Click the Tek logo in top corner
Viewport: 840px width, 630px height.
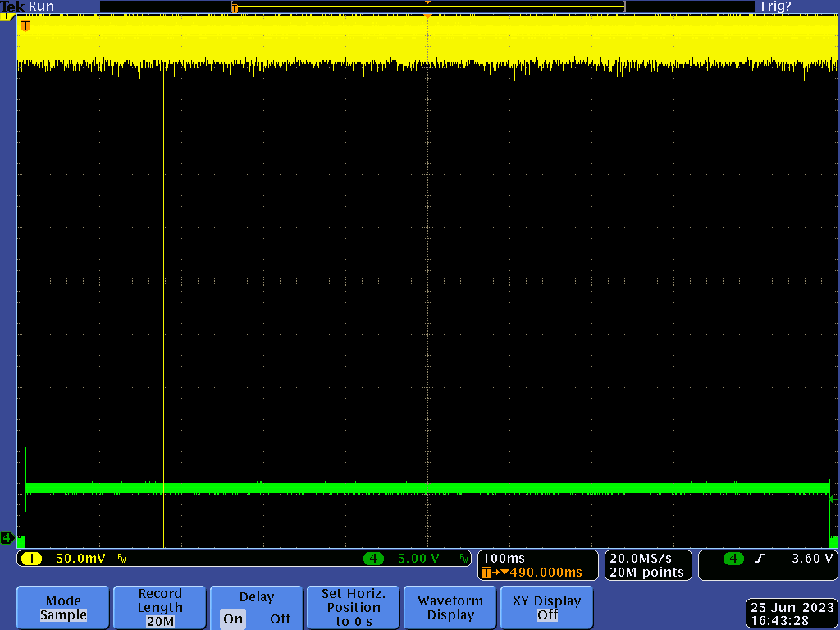13,7
